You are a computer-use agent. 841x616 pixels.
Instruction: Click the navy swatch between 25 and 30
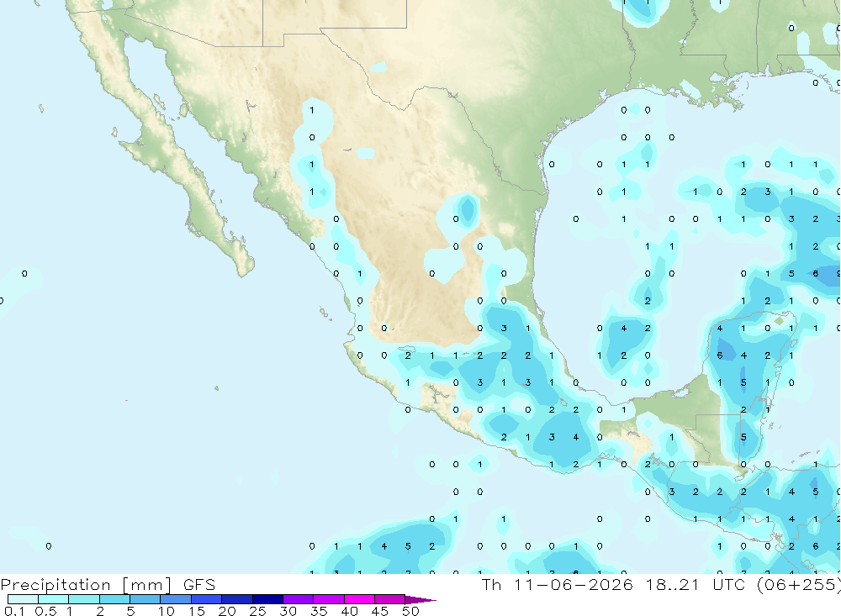(x=267, y=599)
